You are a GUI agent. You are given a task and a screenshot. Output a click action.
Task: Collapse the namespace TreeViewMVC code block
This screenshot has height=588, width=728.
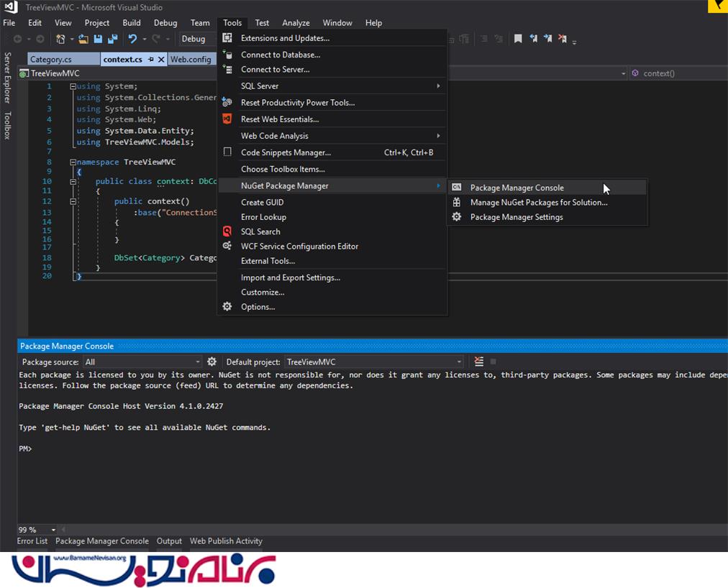73,162
